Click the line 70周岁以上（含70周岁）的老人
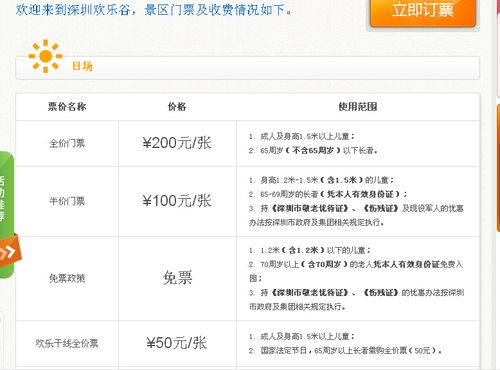Viewport: 500px width, 370px height. point(356,271)
